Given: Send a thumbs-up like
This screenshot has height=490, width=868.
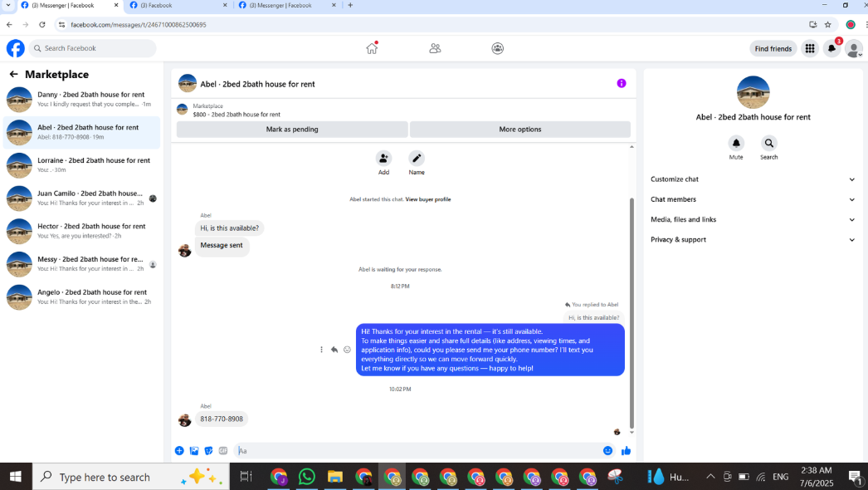Looking at the screenshot, I should (626, 451).
